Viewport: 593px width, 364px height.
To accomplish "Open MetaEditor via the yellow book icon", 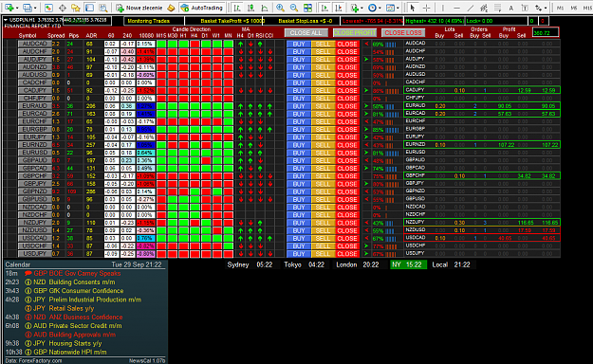I will (x=171, y=8).
